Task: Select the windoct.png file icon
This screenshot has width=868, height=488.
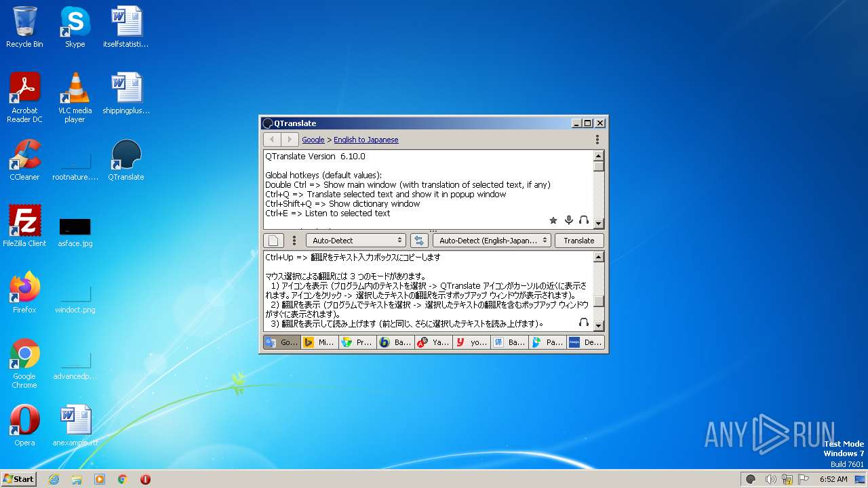Action: [75, 298]
